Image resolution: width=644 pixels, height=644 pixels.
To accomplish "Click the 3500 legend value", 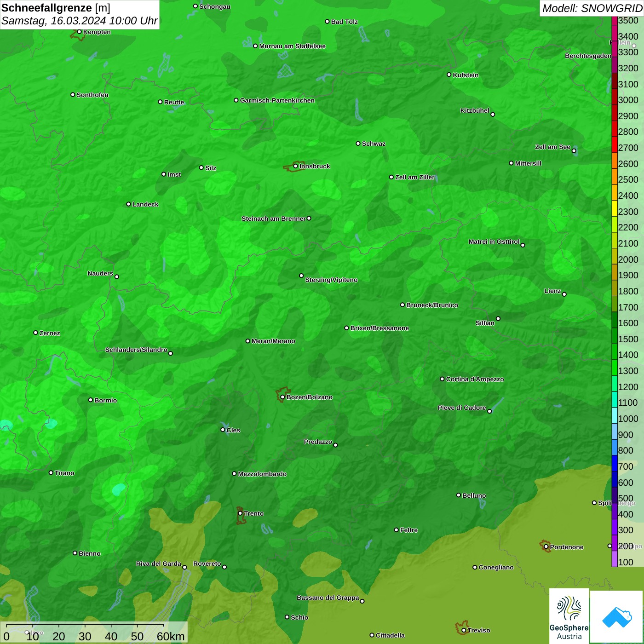I will click(628, 21).
